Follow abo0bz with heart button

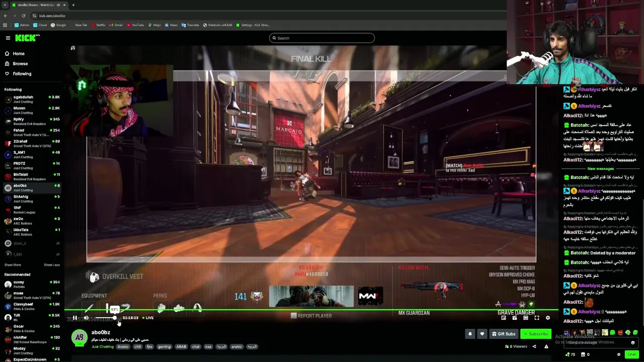pyautogui.click(x=482, y=334)
